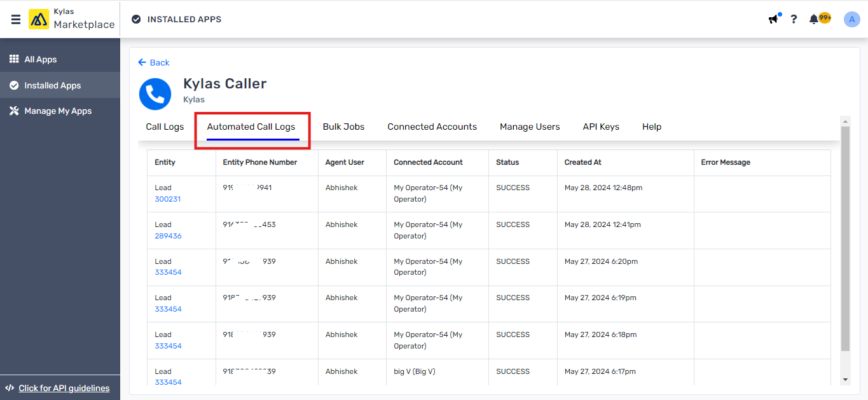The image size is (868, 400).
Task: Open the Bulk Jobs tab
Action: [343, 127]
